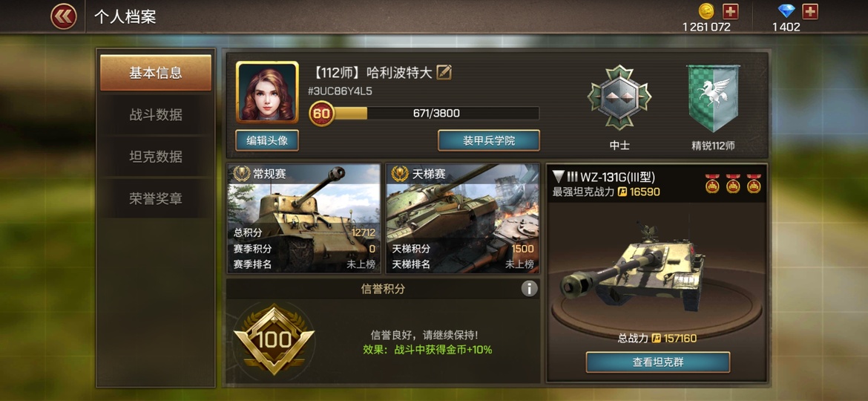868x401 pixels.
Task: Tap the Pegasus division flag
Action: (713, 99)
